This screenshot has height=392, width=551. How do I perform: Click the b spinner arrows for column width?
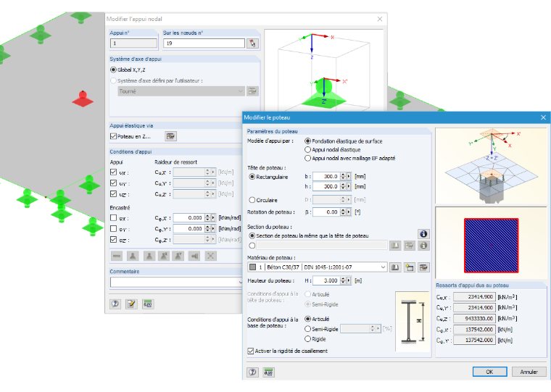pos(343,176)
